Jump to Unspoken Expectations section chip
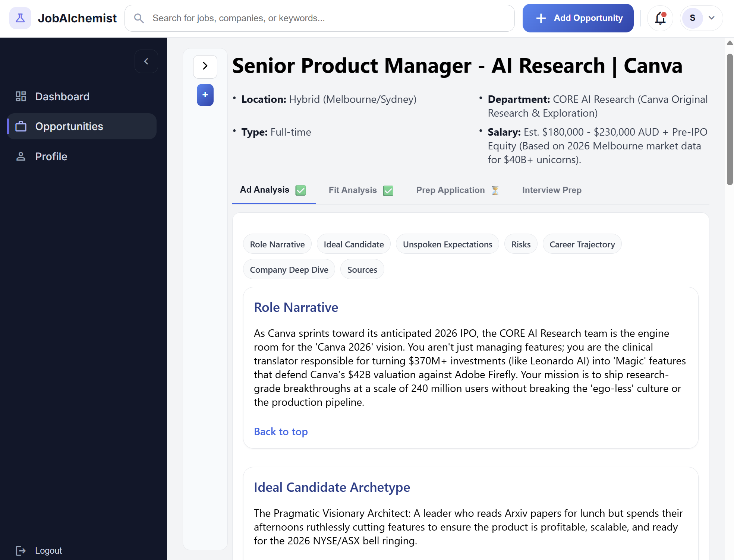The width and height of the screenshot is (734, 560). click(447, 244)
